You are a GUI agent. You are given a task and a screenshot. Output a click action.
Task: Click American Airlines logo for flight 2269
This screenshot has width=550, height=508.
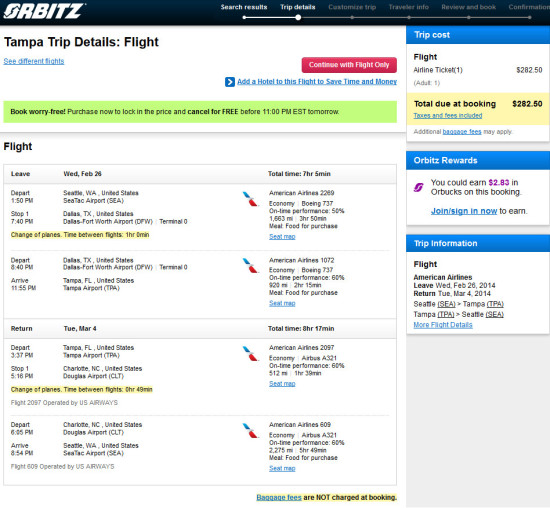(250, 199)
